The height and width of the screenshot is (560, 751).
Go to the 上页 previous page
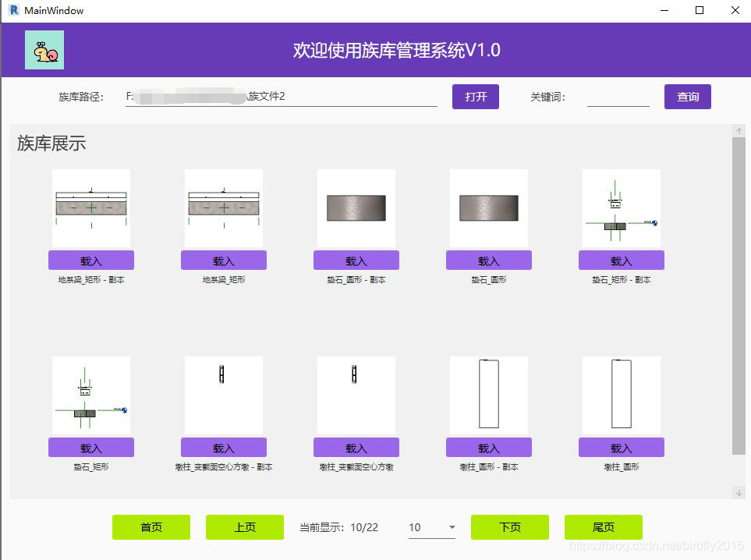click(244, 527)
